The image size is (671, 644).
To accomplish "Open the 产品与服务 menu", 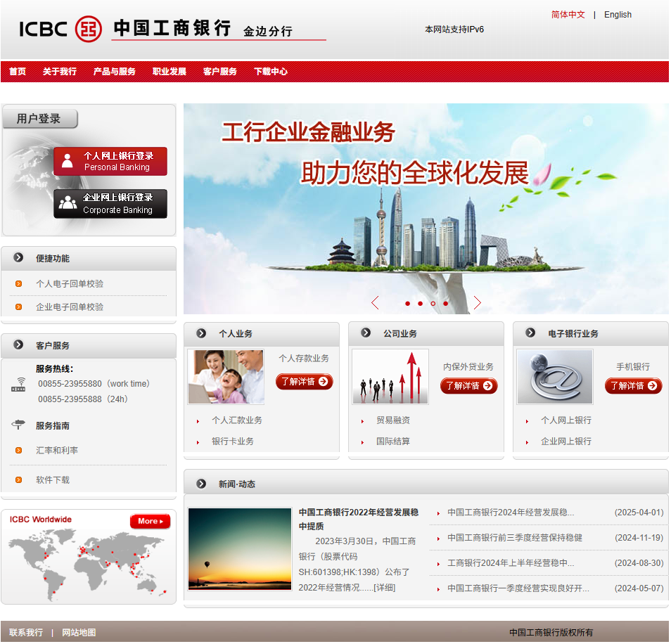I will (115, 72).
